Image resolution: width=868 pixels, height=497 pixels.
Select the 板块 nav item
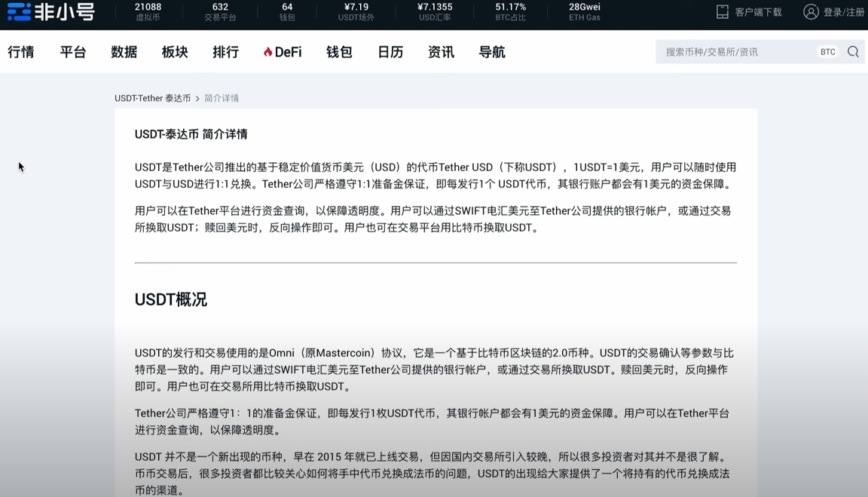point(175,52)
